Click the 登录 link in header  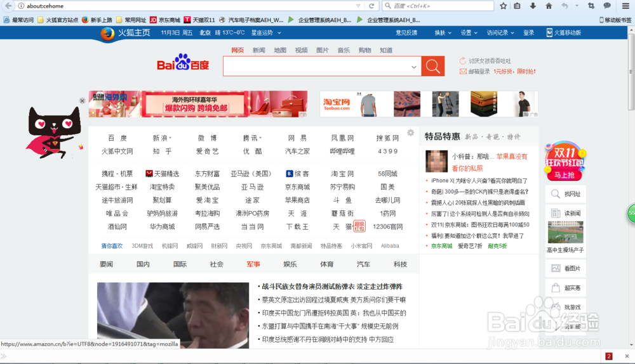pos(528,33)
